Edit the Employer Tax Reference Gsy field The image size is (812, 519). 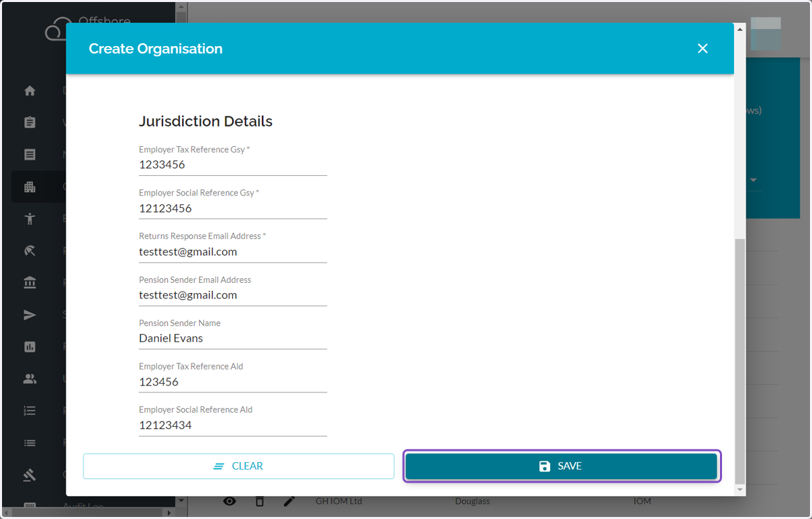[x=233, y=164]
